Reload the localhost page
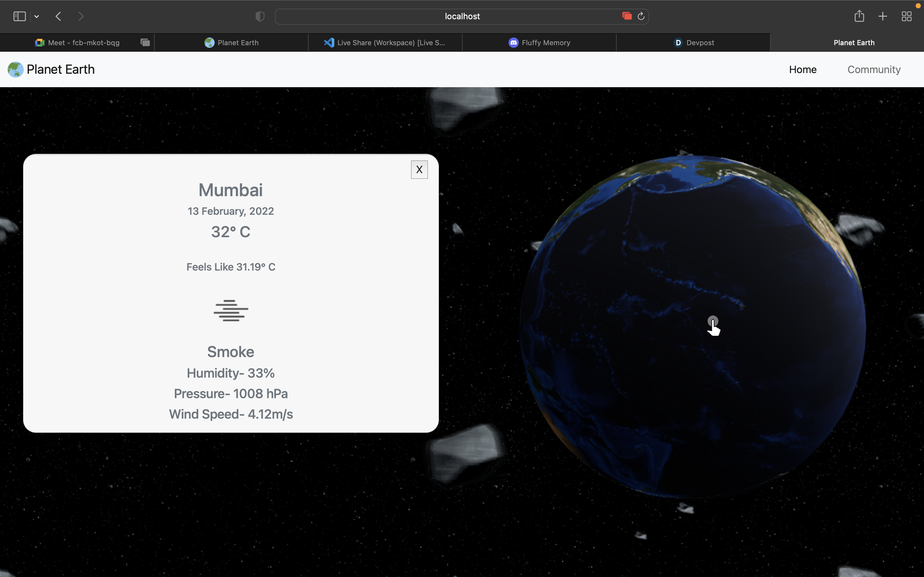The image size is (924, 577). [641, 16]
